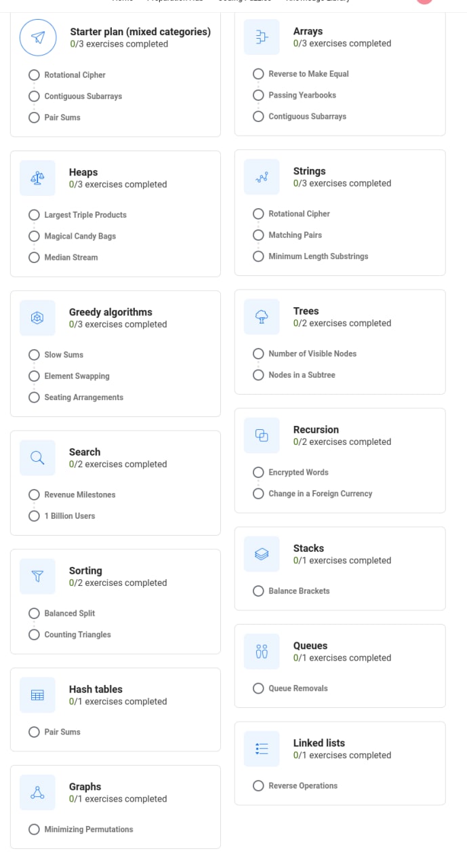The width and height of the screenshot is (467, 868).
Task: Click the Arrays category icon
Action: pyautogui.click(x=261, y=37)
